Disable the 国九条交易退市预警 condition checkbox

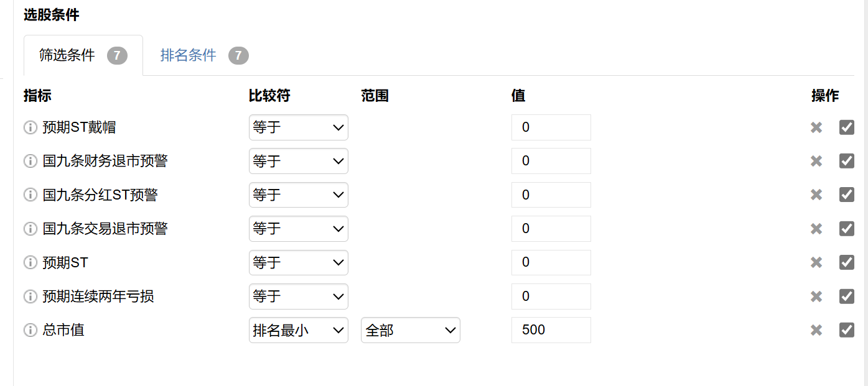846,229
